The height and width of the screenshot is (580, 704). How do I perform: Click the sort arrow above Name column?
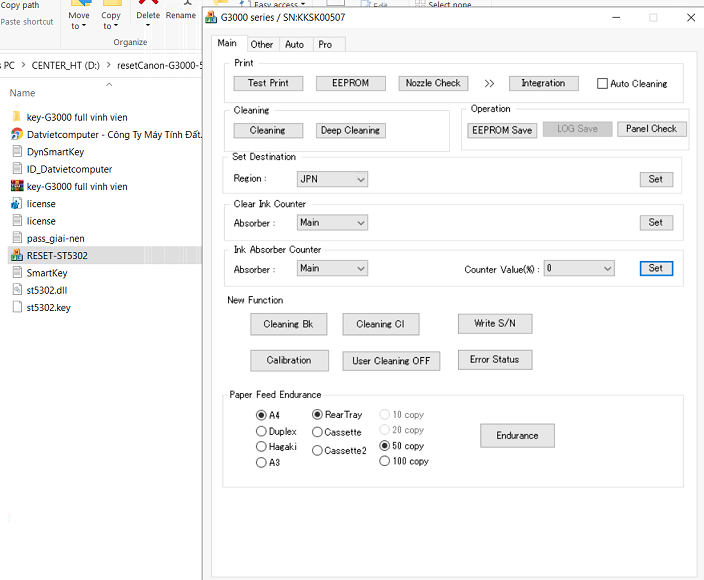point(109,84)
